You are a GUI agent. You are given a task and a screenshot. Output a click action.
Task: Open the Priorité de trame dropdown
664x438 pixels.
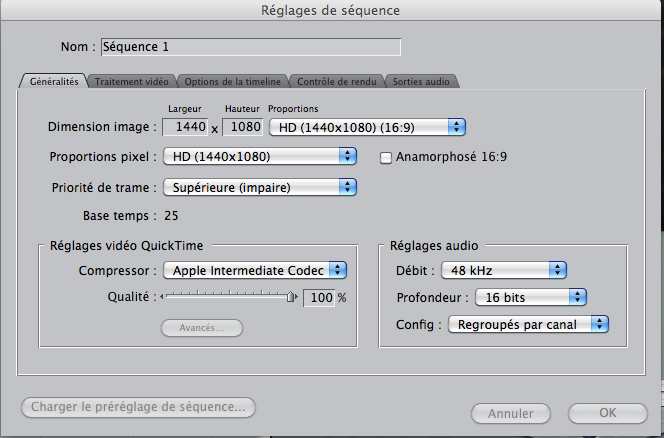click(260, 187)
